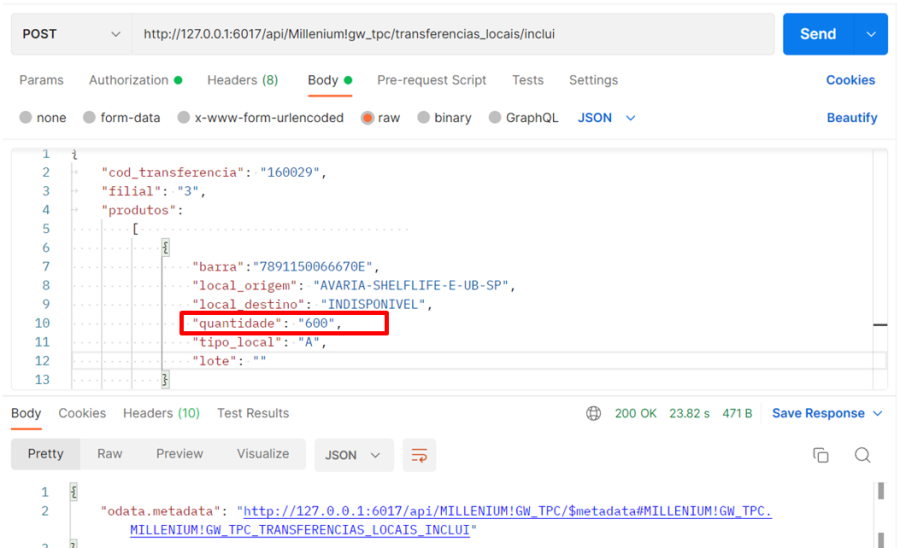Image resolution: width=900 pixels, height=548 pixels.
Task: Go to the Tests tab
Action: [527, 80]
